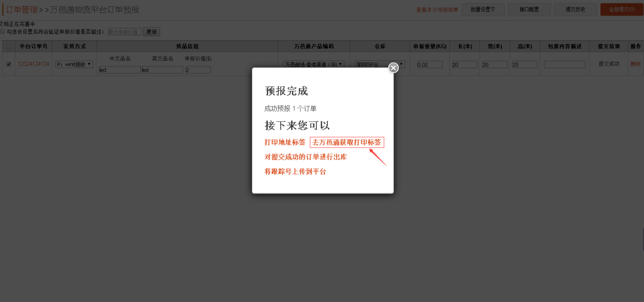Click the 更新 button
Image resolution: width=644 pixels, height=302 pixels.
pyautogui.click(x=151, y=32)
